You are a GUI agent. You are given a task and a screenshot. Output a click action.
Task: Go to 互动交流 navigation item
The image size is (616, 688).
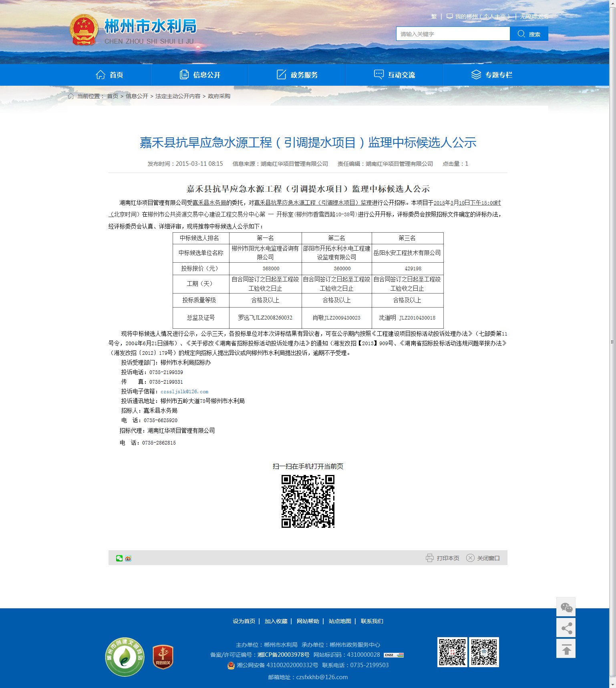point(395,75)
